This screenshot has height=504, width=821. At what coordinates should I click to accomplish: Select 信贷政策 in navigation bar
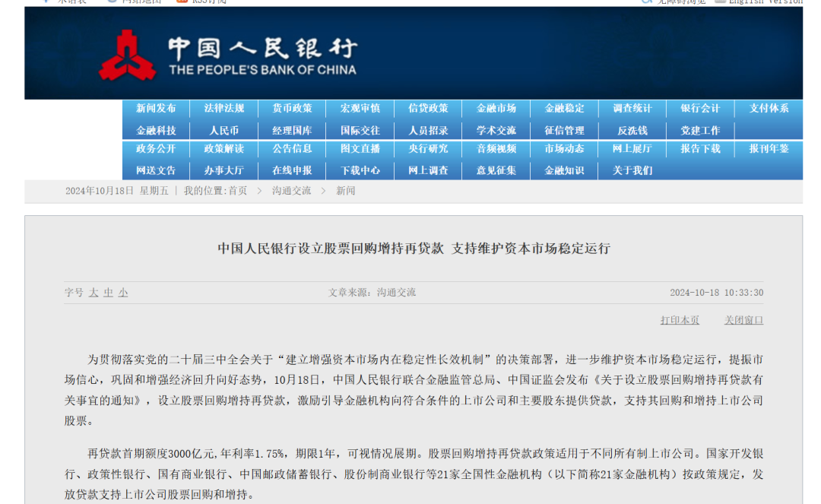(428, 109)
